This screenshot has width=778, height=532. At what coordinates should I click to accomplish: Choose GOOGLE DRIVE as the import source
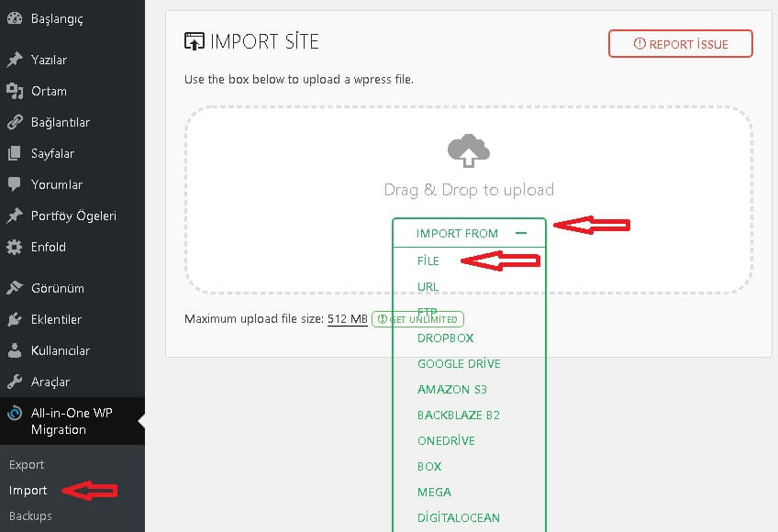(459, 364)
